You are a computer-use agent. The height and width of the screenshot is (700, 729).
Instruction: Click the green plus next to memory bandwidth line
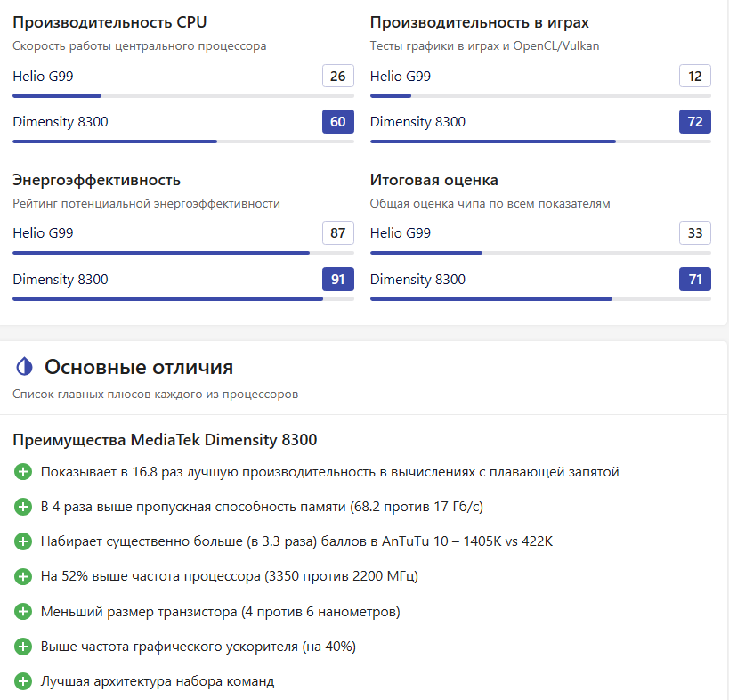tap(23, 507)
